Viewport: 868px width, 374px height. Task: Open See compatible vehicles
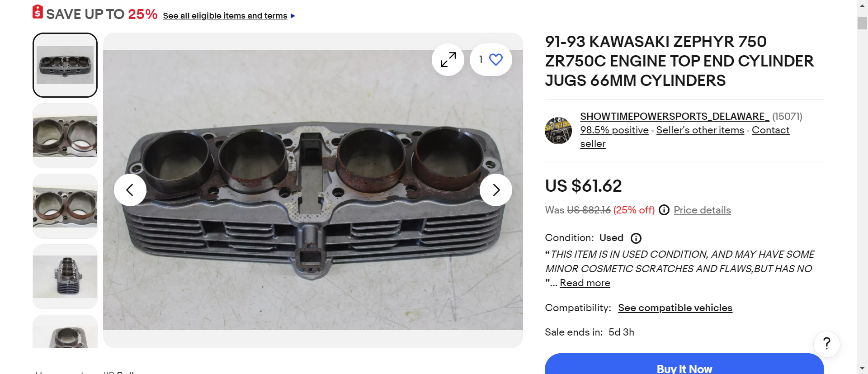point(675,308)
